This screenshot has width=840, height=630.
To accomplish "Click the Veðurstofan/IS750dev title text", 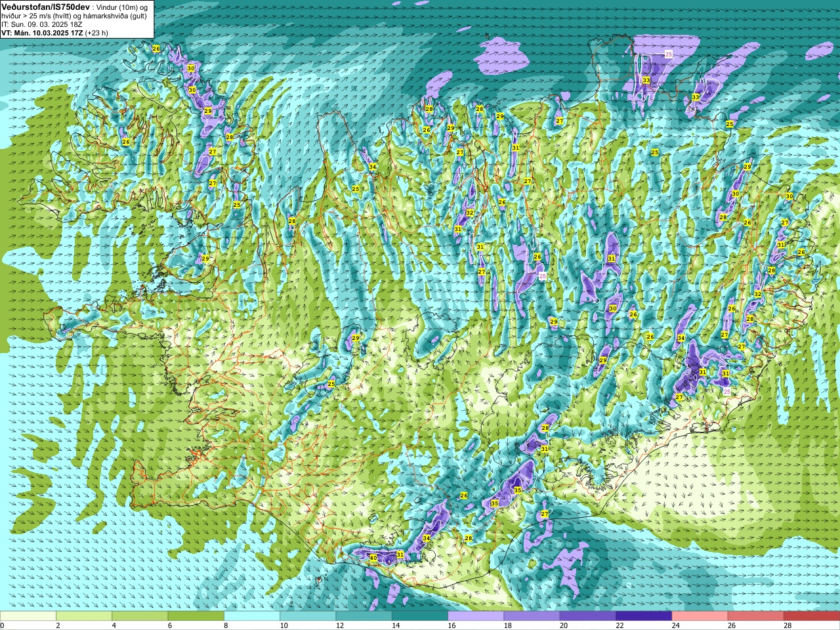I will coord(45,6).
